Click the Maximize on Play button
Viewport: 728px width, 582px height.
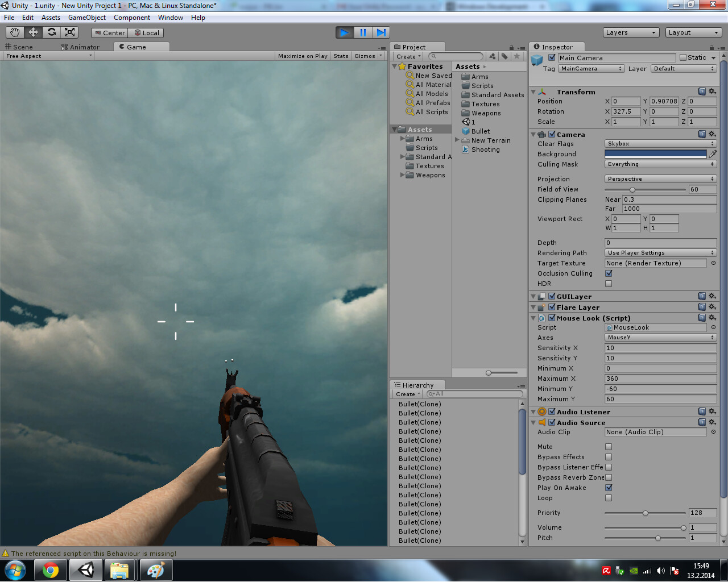click(302, 56)
